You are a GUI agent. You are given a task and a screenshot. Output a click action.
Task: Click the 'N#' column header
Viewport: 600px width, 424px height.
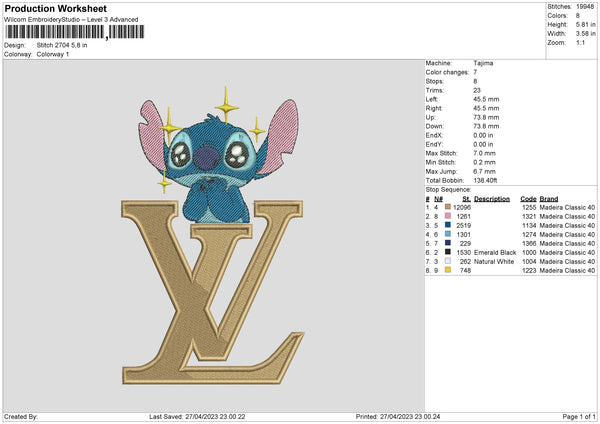tap(439, 199)
